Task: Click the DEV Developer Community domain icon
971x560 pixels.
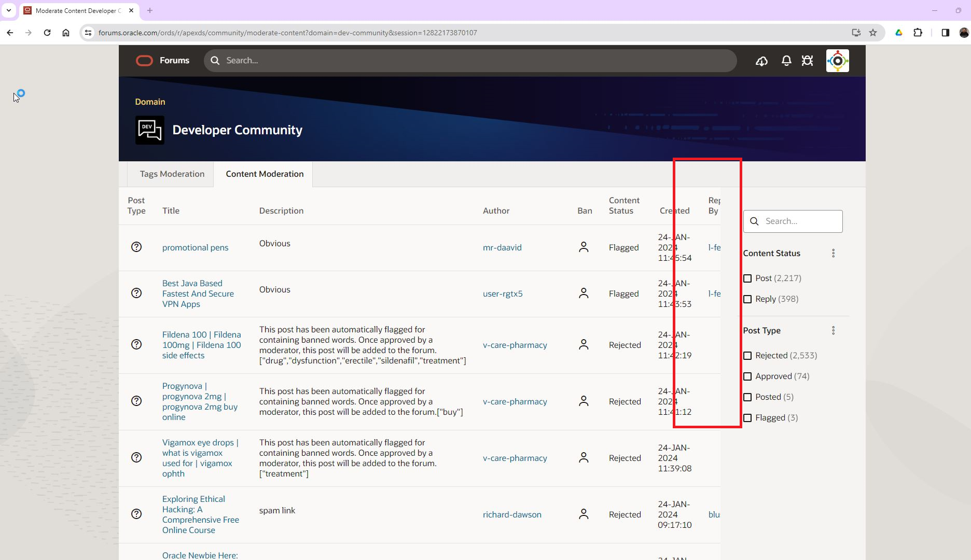Action: click(x=149, y=130)
